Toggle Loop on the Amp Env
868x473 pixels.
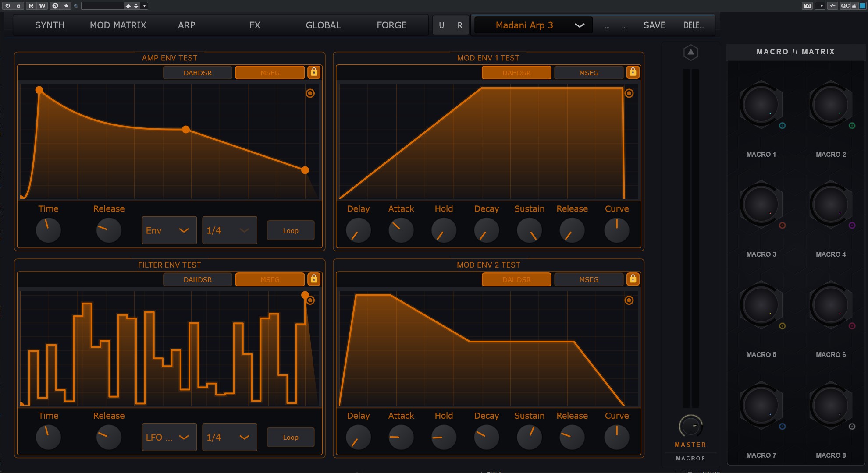(x=290, y=230)
